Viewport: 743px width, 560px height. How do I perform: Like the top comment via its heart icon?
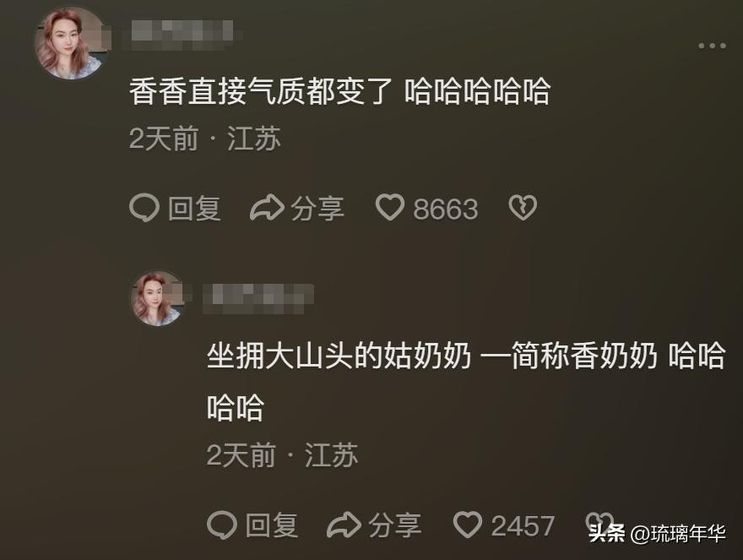390,207
